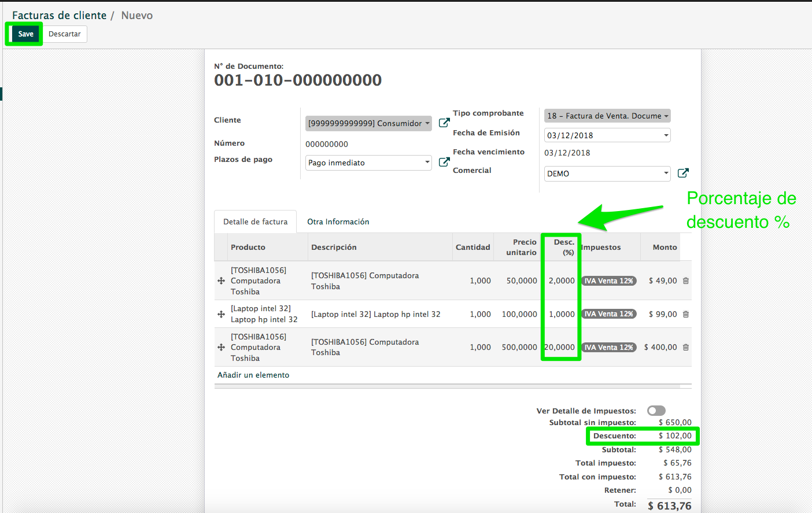Click Fecha vencimiento value 03/12/2018

(567, 153)
